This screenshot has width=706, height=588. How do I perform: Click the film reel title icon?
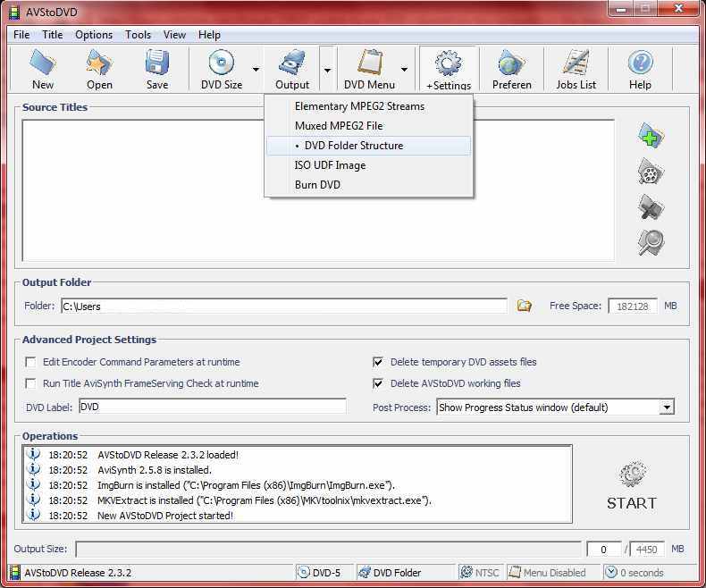651,172
